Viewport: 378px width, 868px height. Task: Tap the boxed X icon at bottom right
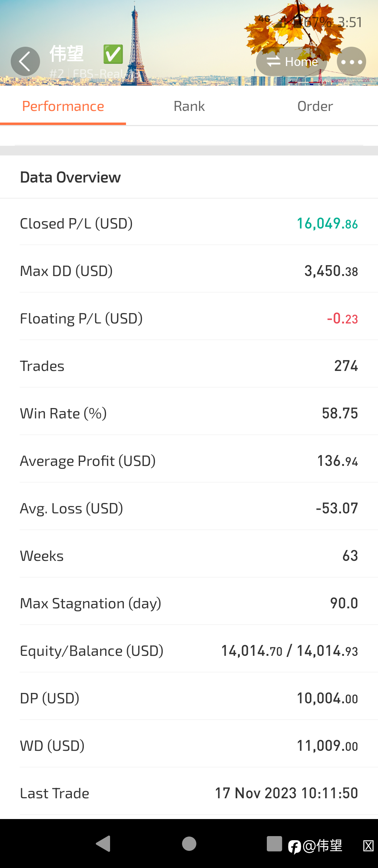pos(368,846)
